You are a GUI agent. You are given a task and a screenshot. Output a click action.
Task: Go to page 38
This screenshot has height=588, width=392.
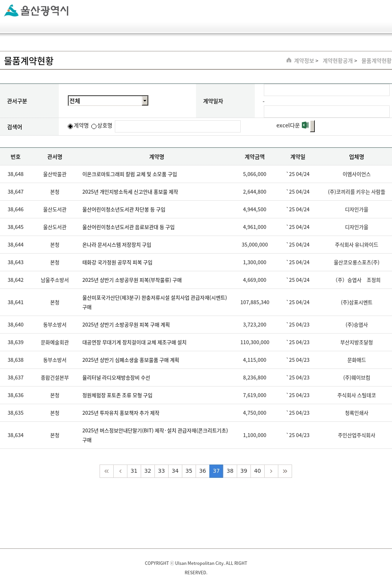click(230, 471)
